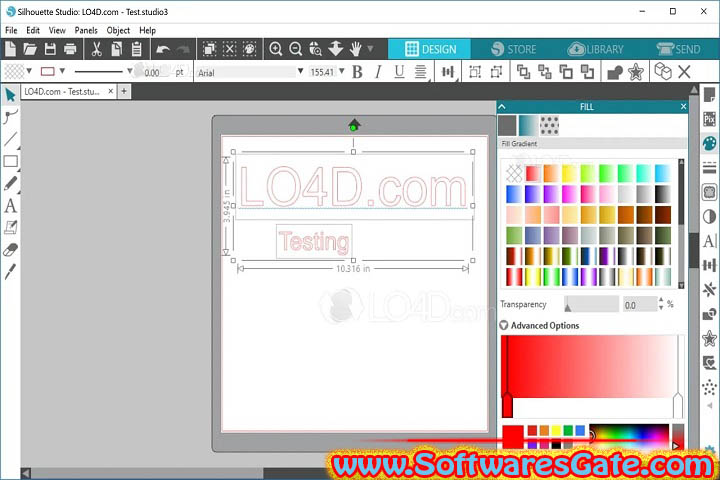Open a file with the folder icon
Viewport: 720px width, 480px height.
click(x=30, y=49)
